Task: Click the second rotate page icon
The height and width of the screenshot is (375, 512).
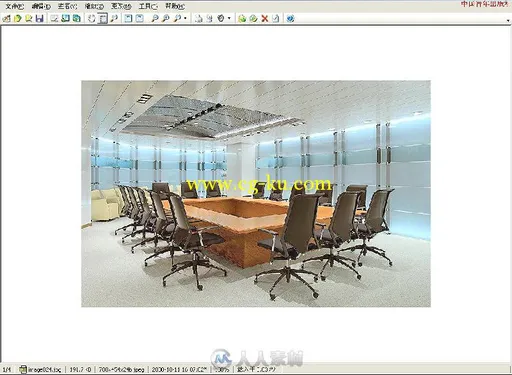Action: [x=209, y=19]
